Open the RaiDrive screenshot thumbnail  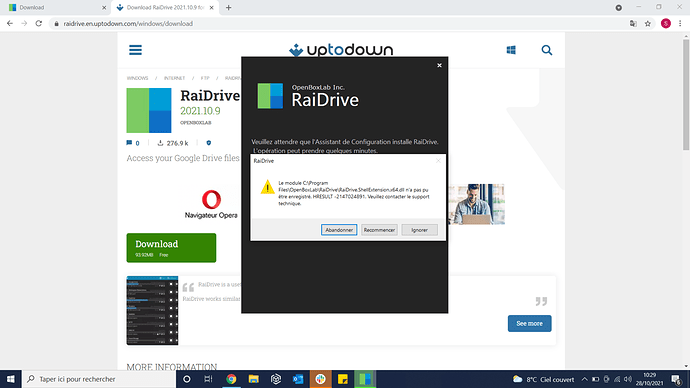pyautogui.click(x=152, y=311)
